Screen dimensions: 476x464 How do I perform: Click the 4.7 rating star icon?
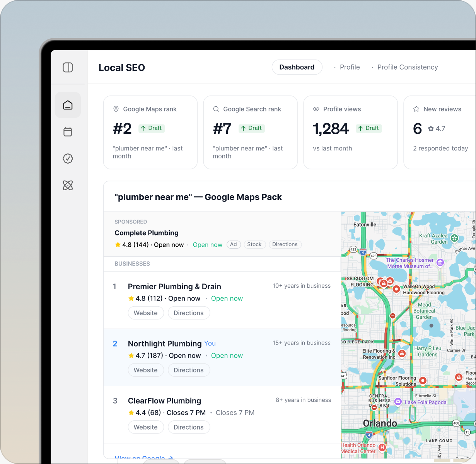[431, 129]
